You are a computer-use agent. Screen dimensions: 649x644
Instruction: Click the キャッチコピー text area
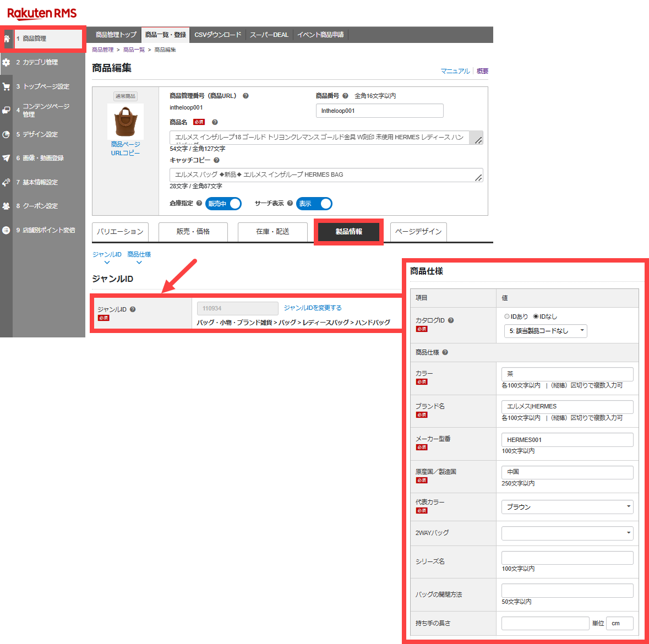point(326,175)
